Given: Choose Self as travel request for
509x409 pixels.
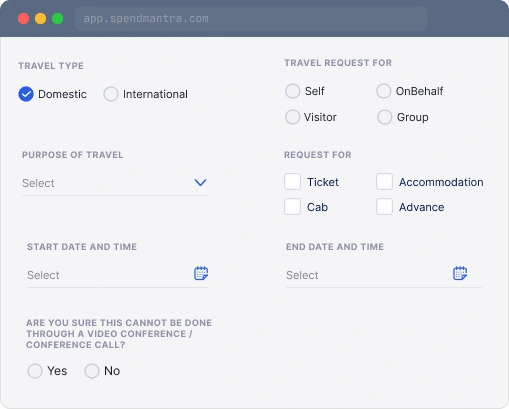Looking at the screenshot, I should point(293,91).
